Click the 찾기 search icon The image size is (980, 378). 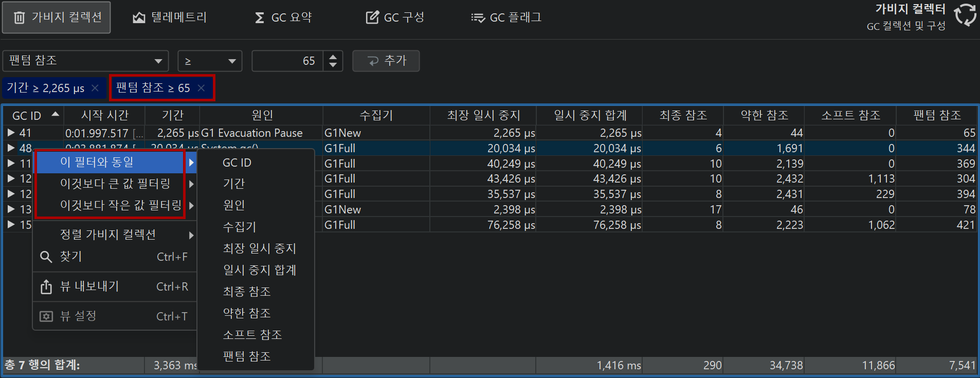pyautogui.click(x=46, y=257)
